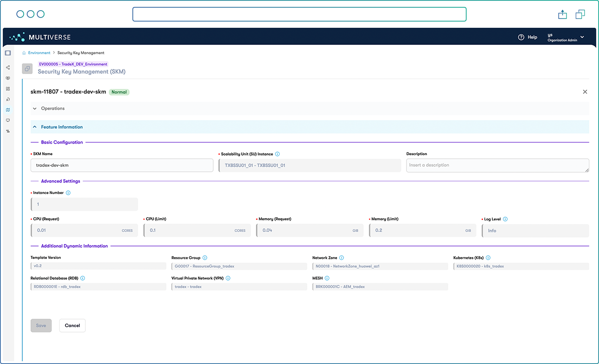Click the SKM Name input field
The width and height of the screenshot is (599, 364).
click(x=122, y=165)
